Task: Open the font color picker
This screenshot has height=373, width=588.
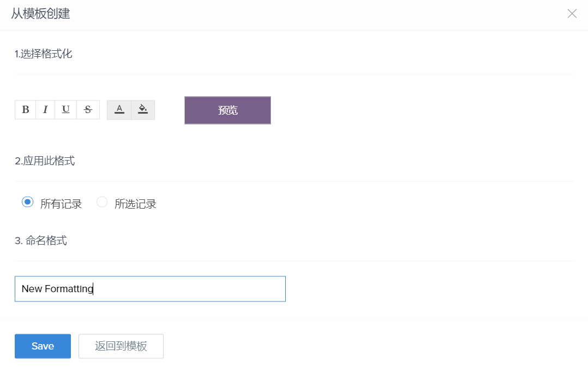Action: coord(119,110)
